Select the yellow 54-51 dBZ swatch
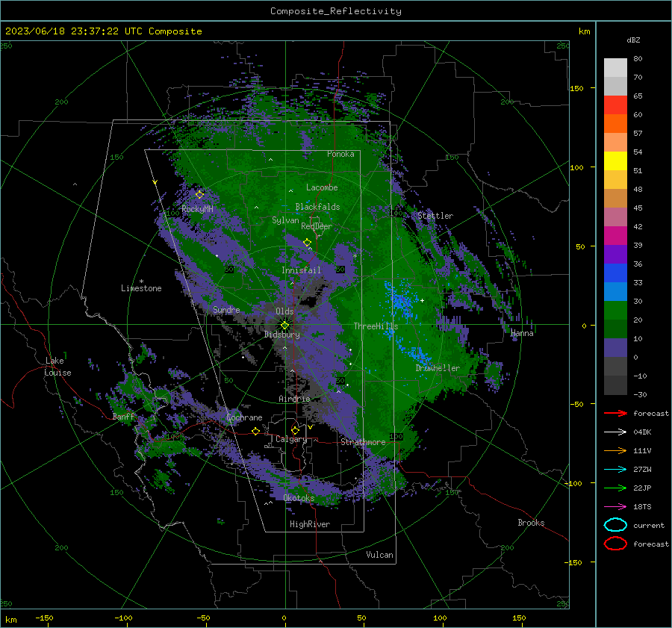The image size is (672, 628). 615,161
